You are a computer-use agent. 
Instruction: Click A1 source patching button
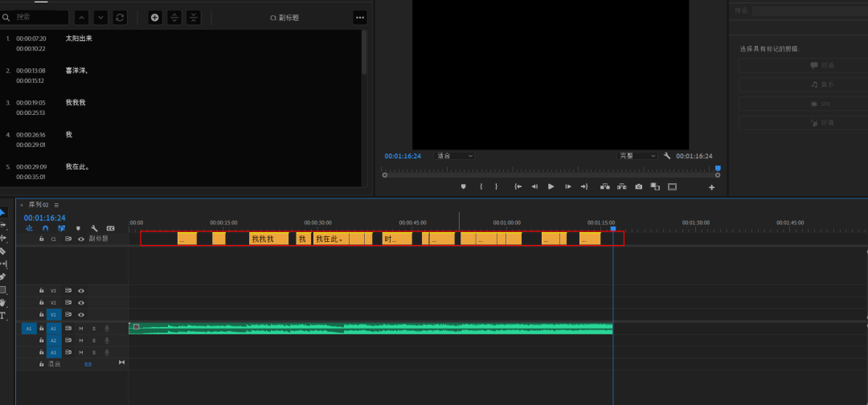click(x=29, y=328)
